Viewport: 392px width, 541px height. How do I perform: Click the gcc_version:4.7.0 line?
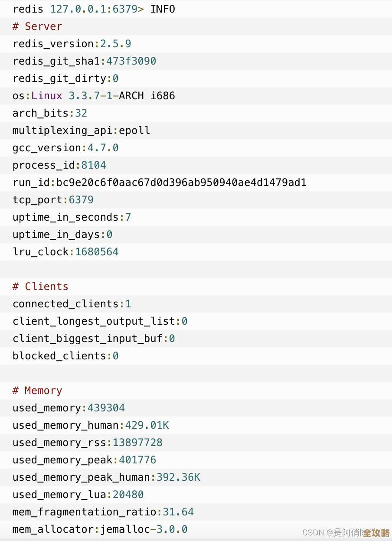pyautogui.click(x=65, y=148)
